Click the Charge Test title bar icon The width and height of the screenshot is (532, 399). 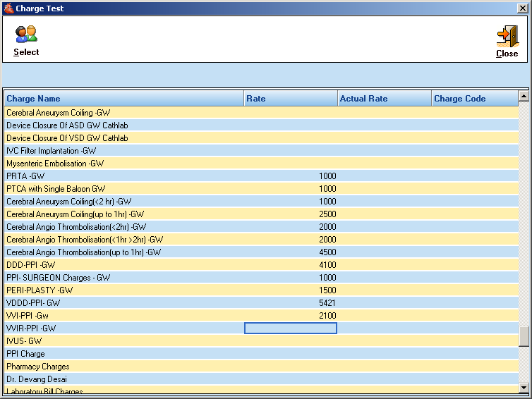[8, 8]
